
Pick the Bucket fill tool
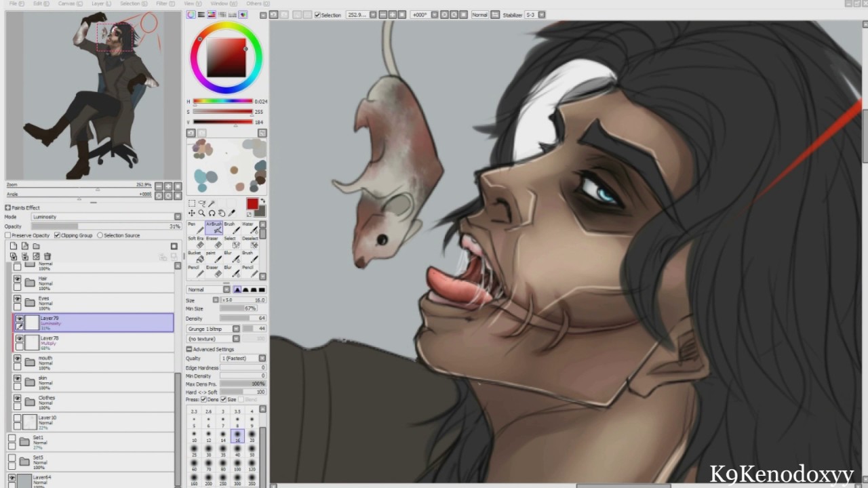point(195,256)
